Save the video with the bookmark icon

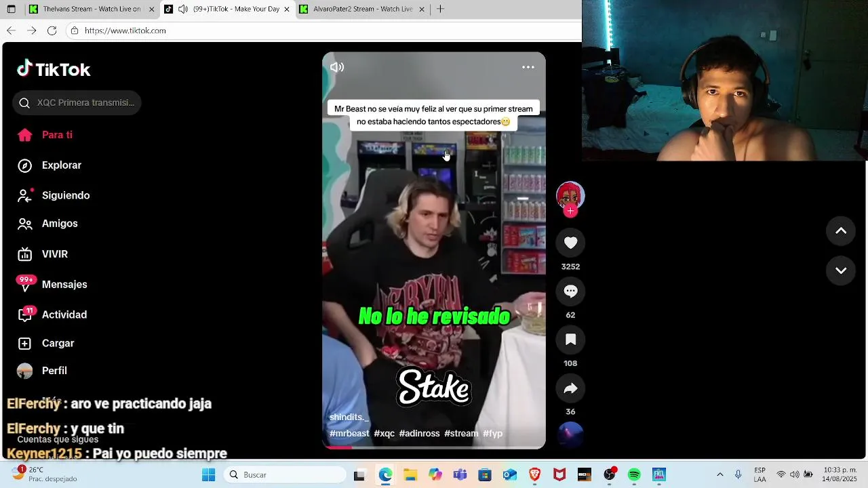[570, 340]
